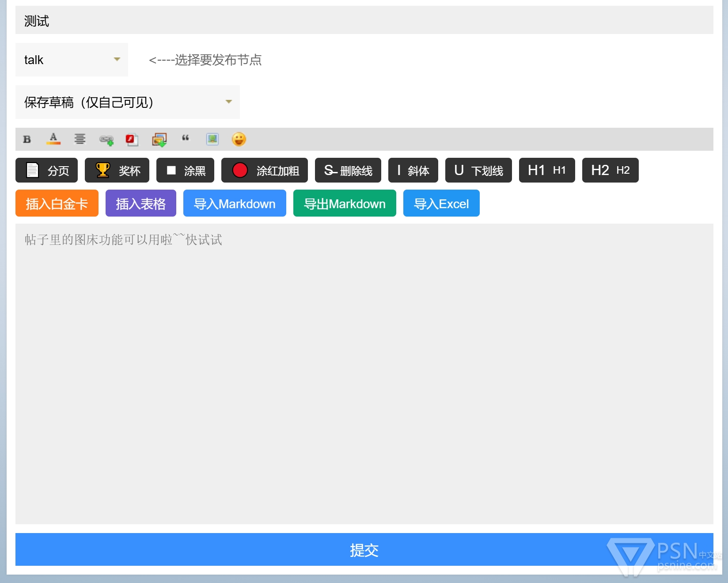Viewport: 728px width, 583px height.
Task: Click the bold B toolbar icon
Action: pos(27,139)
